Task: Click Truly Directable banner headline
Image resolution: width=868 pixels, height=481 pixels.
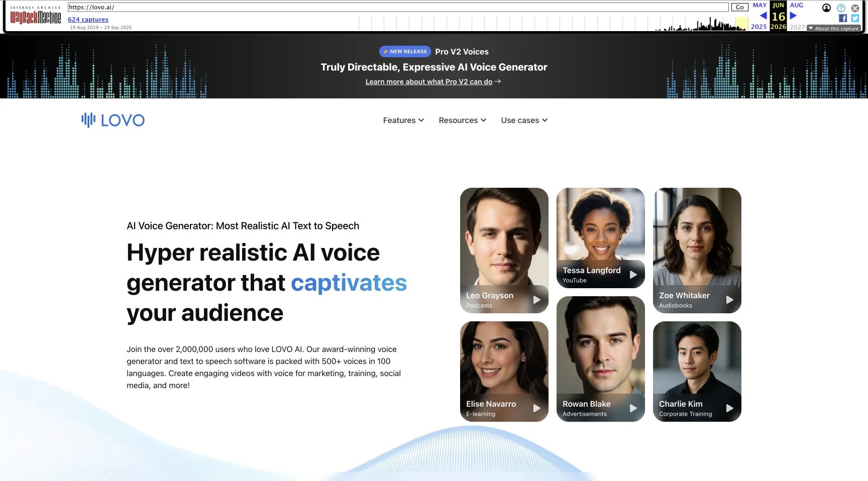Action: tap(434, 67)
